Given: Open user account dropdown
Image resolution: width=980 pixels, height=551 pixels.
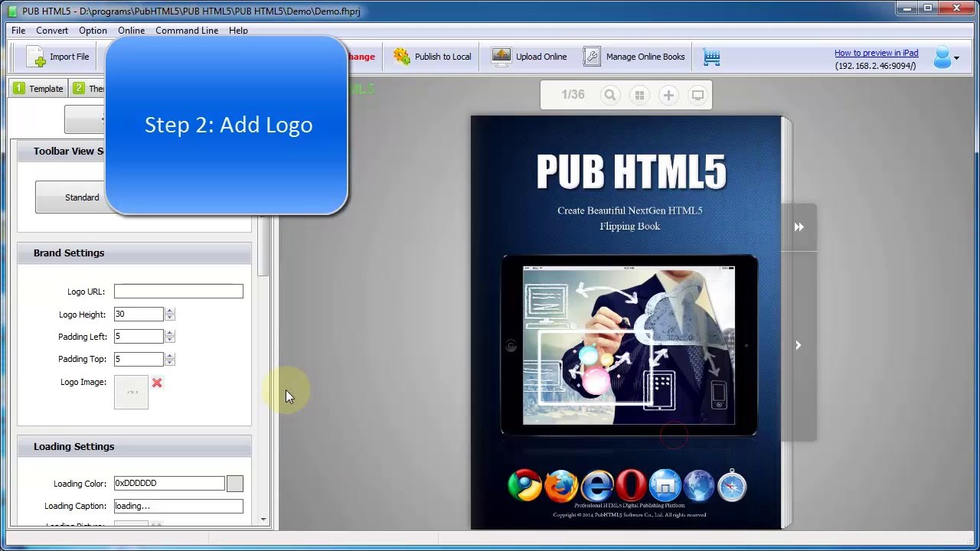Looking at the screenshot, I should click(x=946, y=57).
